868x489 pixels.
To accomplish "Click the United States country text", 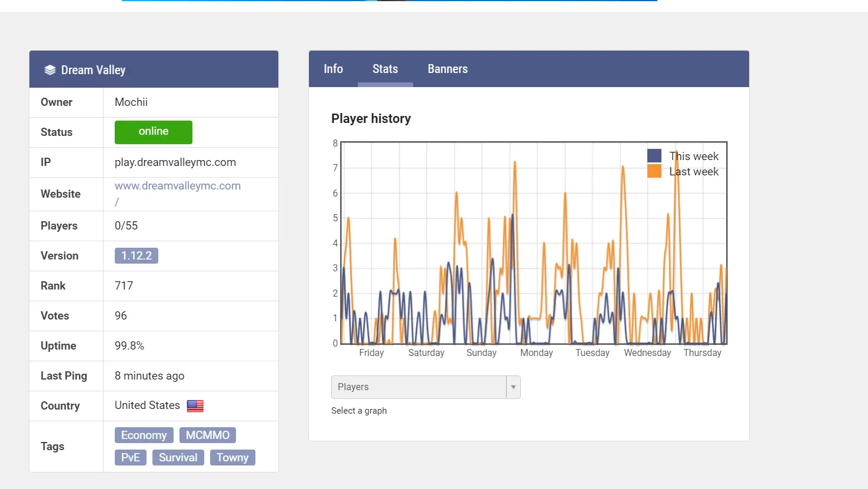I will pyautogui.click(x=147, y=405).
